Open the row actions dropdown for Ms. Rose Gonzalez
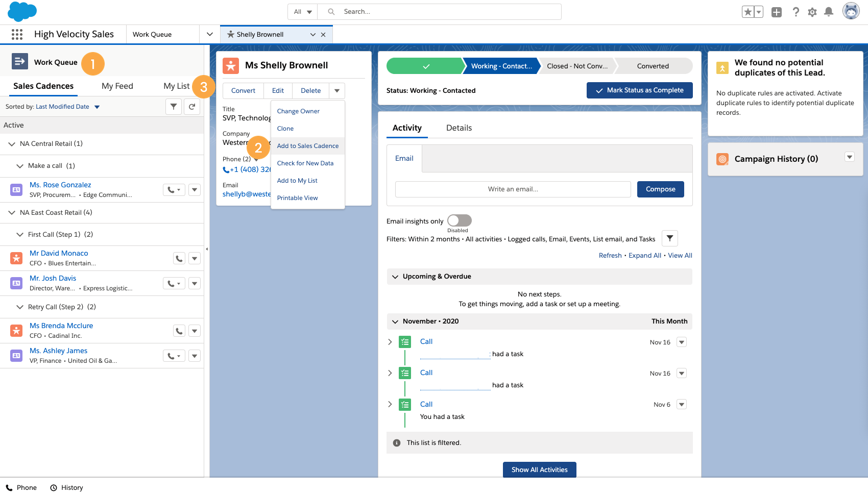Image resolution: width=868 pixels, height=496 pixels. [x=195, y=190]
